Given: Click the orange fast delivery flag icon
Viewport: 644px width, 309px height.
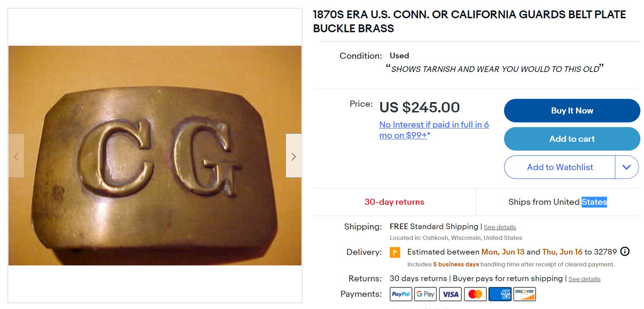Looking at the screenshot, I should click(x=395, y=252).
